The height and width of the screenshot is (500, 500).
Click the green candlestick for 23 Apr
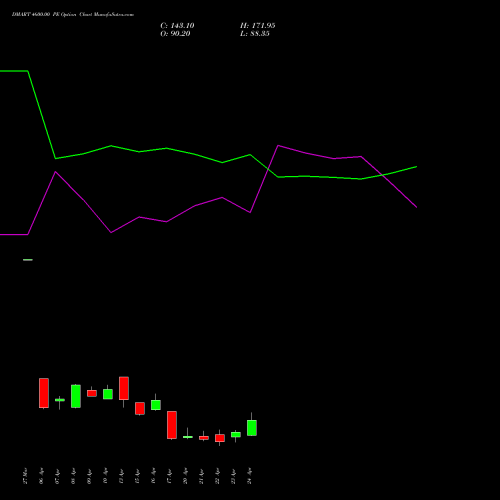236,435
